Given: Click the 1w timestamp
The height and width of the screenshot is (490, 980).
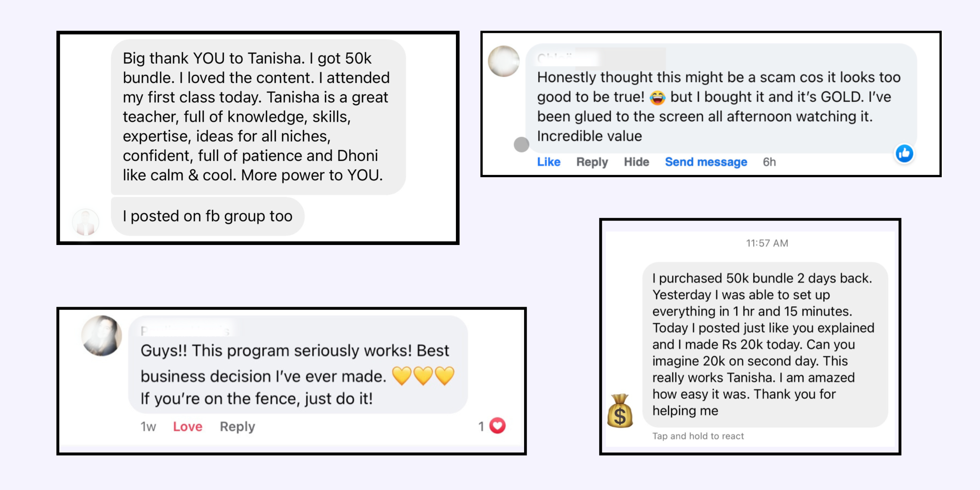Looking at the screenshot, I should click(x=148, y=426).
